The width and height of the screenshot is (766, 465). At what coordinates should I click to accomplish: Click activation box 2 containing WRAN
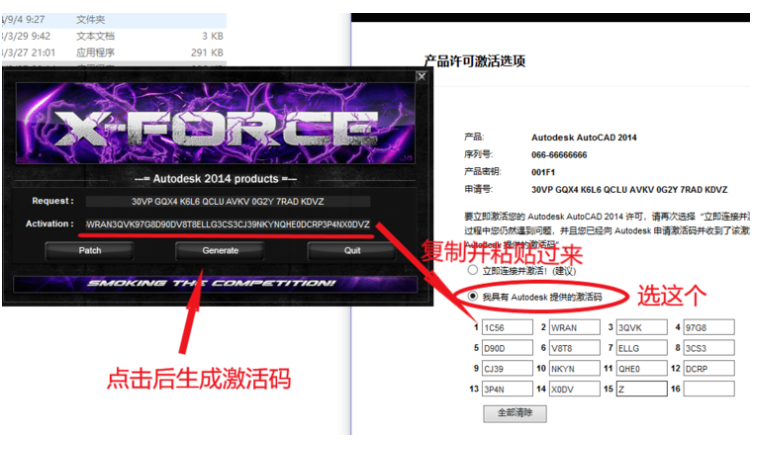(575, 327)
